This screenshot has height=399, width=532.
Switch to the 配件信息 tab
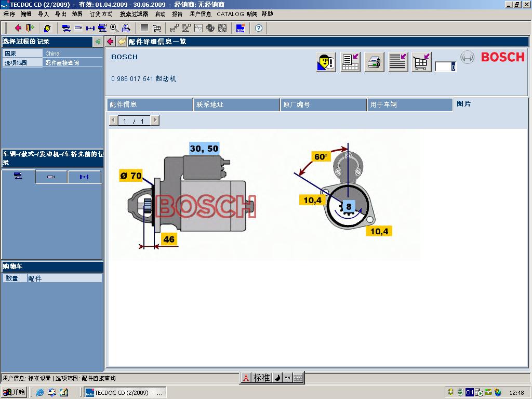coord(150,104)
